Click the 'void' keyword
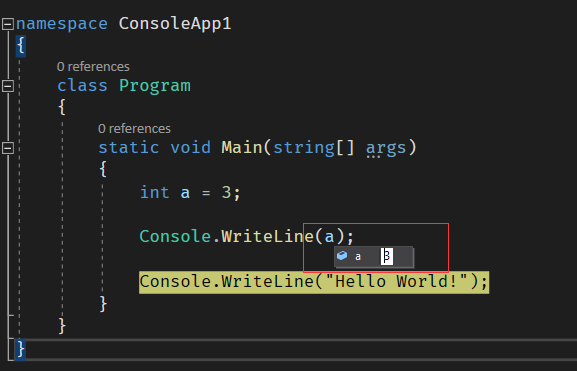Image resolution: width=577 pixels, height=371 pixels. point(191,148)
